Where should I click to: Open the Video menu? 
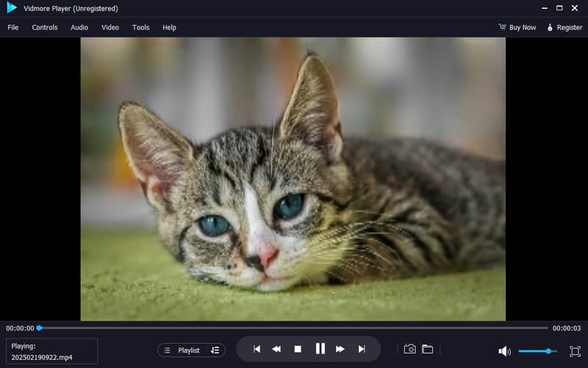pyautogui.click(x=110, y=27)
